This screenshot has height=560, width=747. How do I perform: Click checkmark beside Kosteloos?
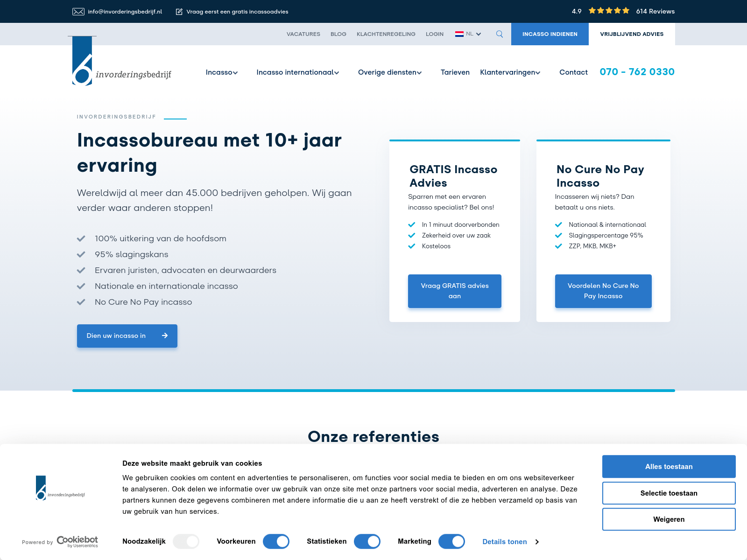pos(412,246)
